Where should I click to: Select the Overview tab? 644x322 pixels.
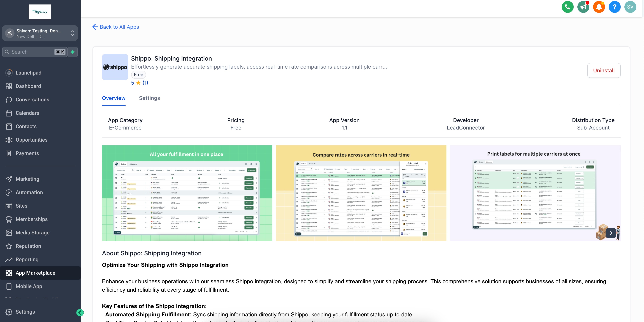(113, 98)
